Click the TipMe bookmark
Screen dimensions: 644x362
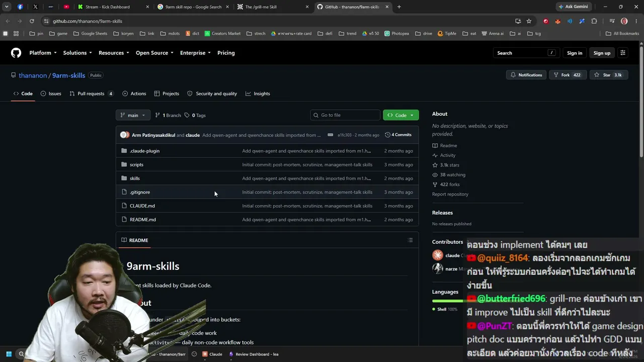[x=447, y=34]
